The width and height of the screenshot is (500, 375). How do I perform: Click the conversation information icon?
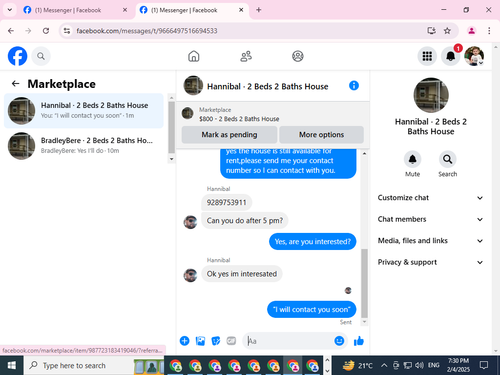click(354, 86)
